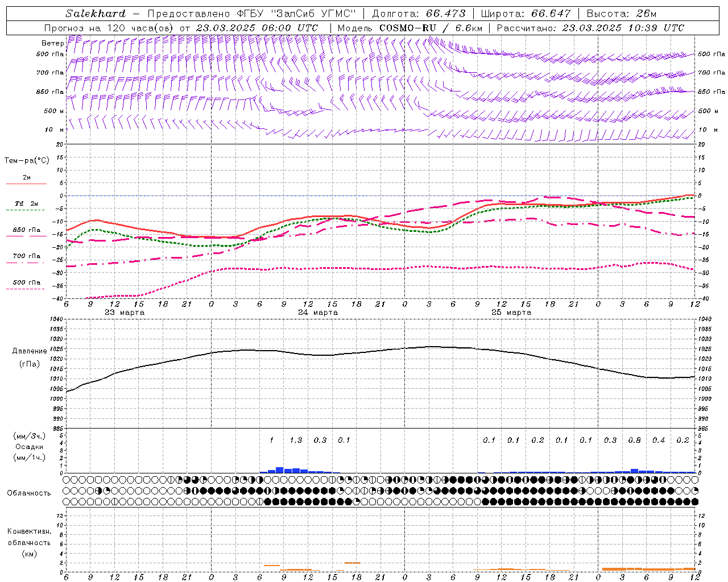Click the (мм/3ч.) precipitation unit label

coord(29,436)
